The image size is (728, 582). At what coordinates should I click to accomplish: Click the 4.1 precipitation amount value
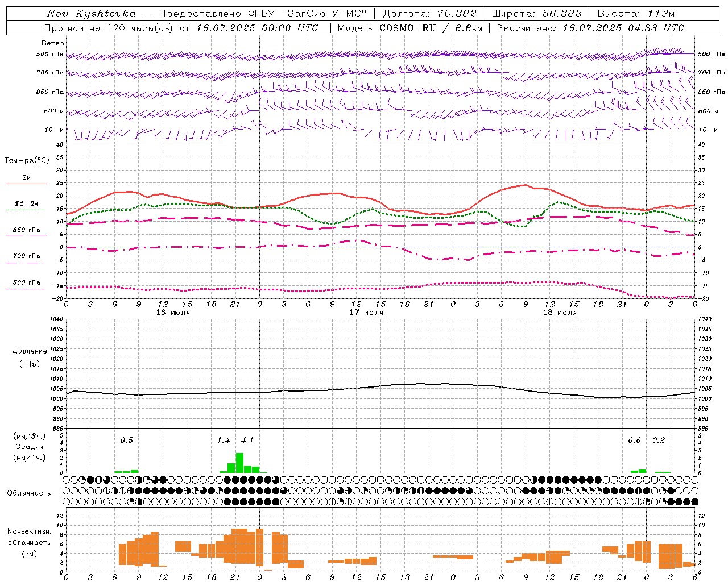tap(247, 440)
